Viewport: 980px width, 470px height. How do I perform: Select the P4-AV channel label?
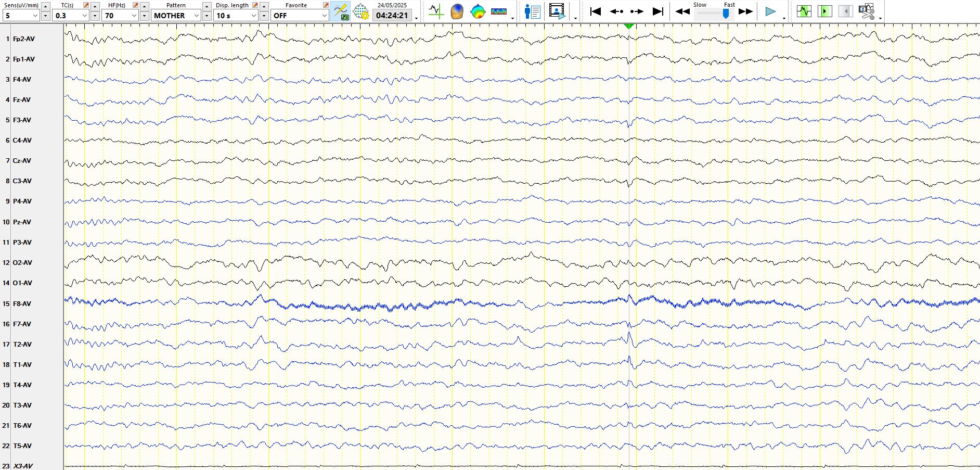[x=22, y=201]
